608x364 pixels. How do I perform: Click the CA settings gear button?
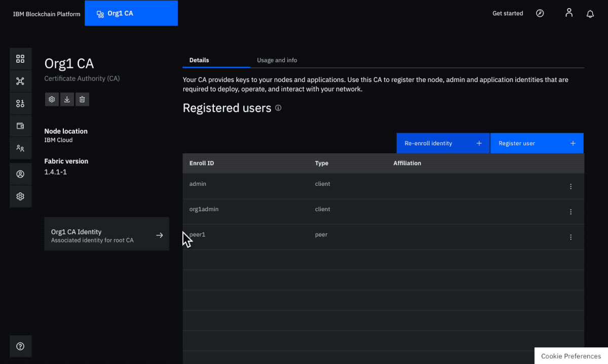click(x=52, y=99)
